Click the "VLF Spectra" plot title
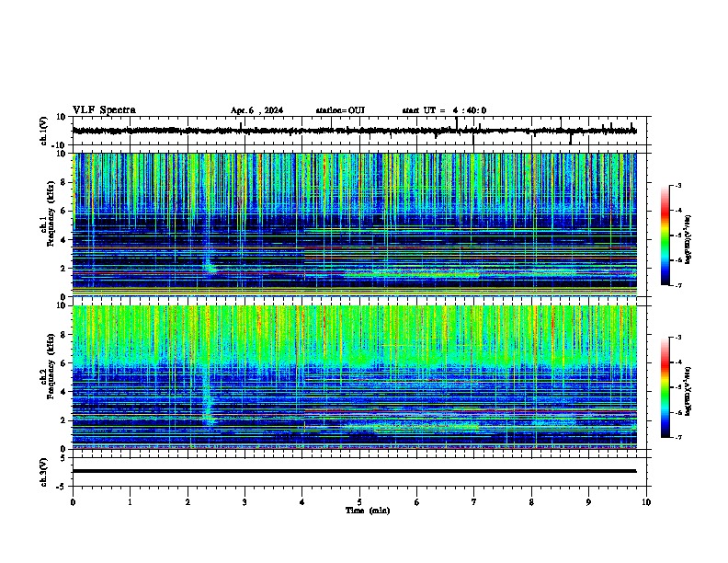This screenshot has width=728, height=563. [x=104, y=110]
